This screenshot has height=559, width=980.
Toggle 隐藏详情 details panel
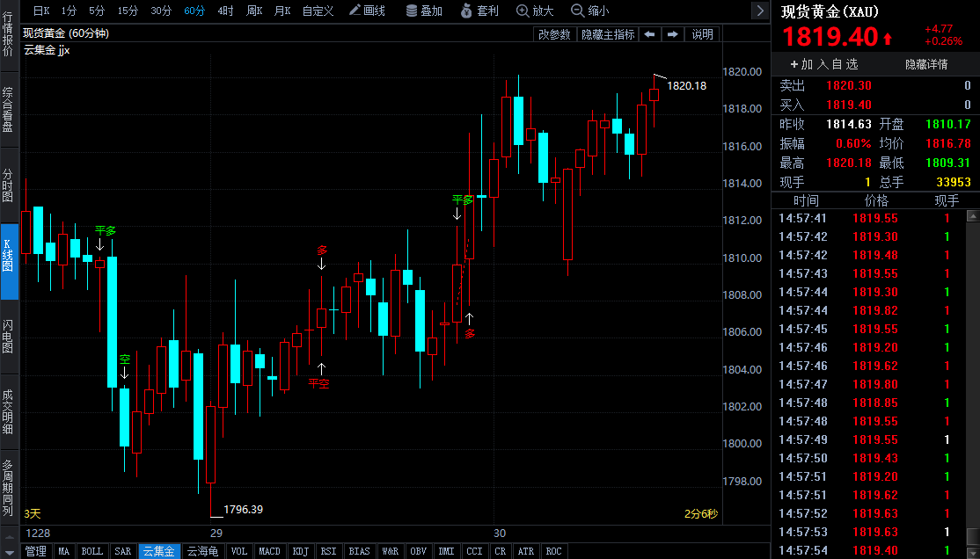click(926, 64)
